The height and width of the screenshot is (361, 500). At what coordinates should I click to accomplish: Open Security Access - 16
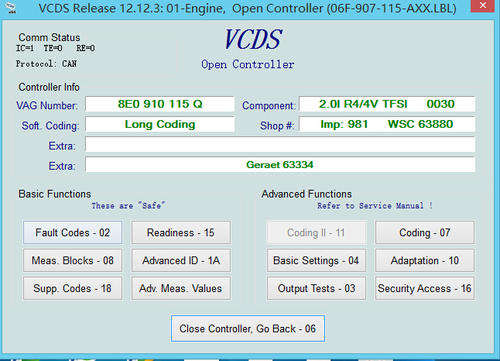pos(425,288)
